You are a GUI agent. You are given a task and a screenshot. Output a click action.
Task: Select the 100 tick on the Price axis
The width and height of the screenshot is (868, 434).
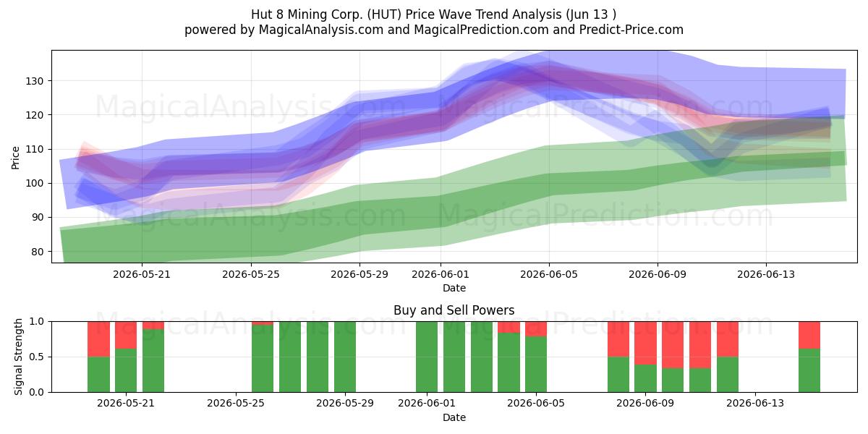click(x=35, y=183)
